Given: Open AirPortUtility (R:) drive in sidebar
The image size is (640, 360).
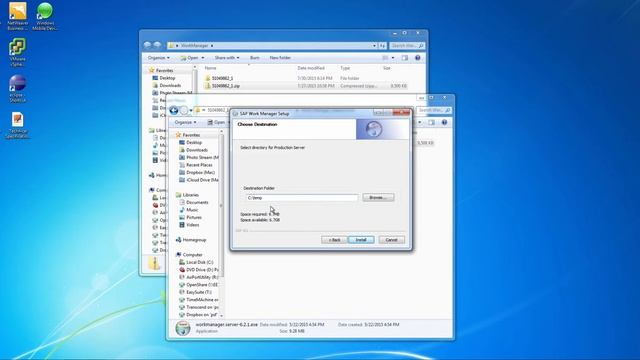Looking at the screenshot, I should pyautogui.click(x=198, y=277).
